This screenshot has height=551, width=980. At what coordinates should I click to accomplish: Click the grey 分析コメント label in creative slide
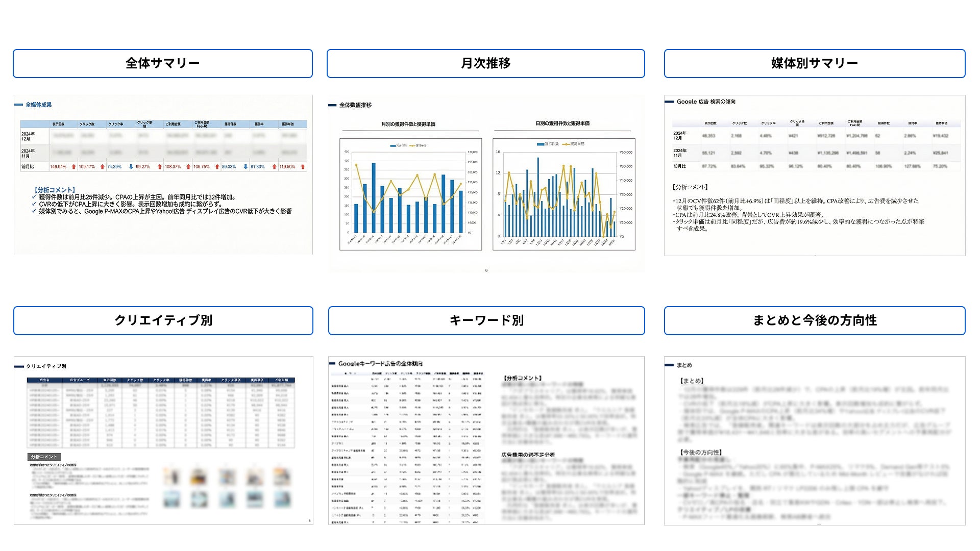(44, 457)
